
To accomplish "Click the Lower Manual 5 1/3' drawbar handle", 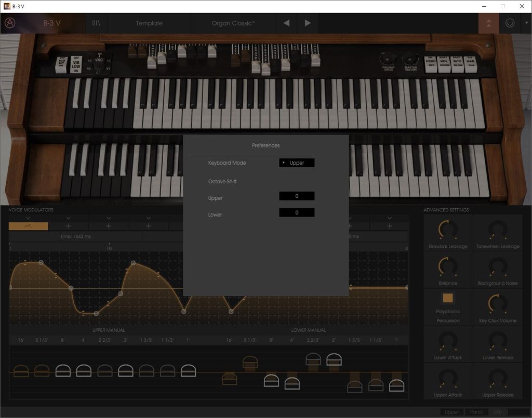I will 250,362.
